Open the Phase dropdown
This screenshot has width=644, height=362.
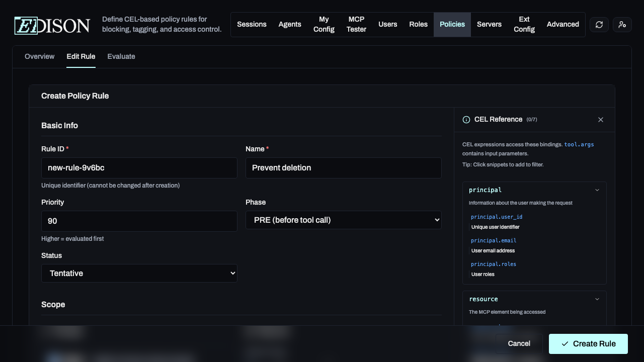click(x=343, y=220)
